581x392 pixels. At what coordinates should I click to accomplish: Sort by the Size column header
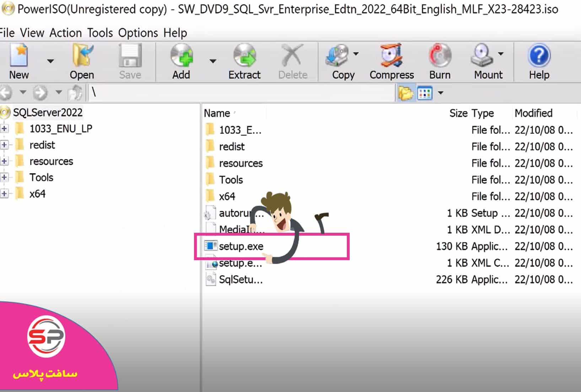(458, 113)
